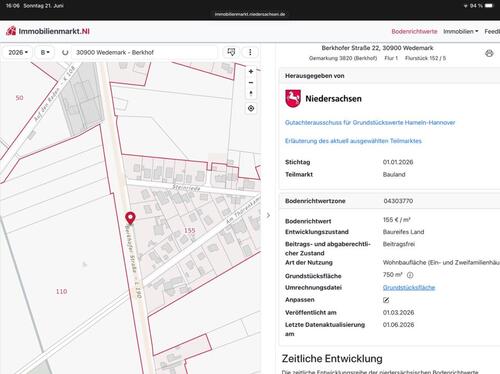Click the reload spinner icon in search bar

pos(65,52)
